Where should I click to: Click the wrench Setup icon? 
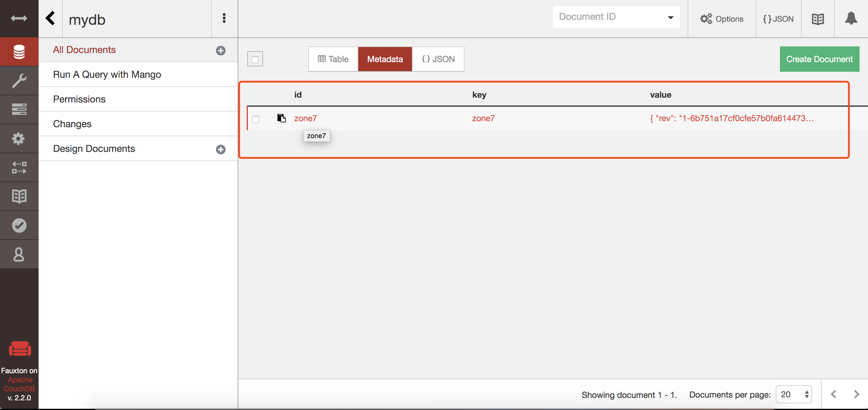[x=19, y=81]
